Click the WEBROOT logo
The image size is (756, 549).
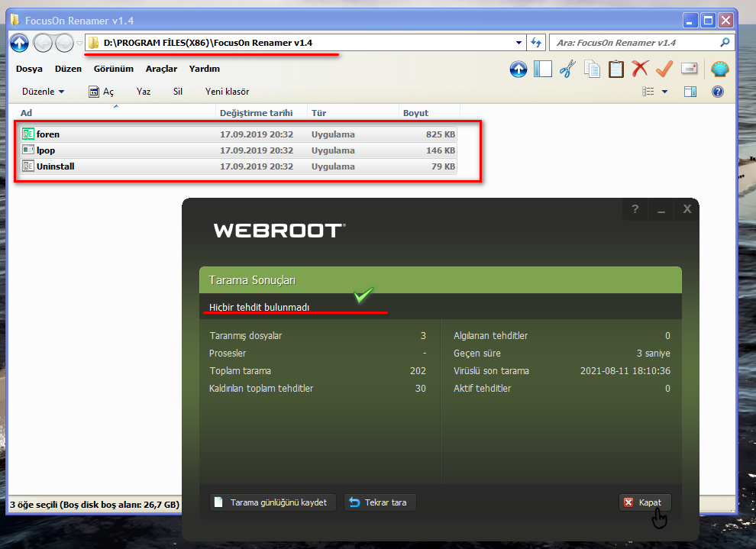click(x=279, y=231)
